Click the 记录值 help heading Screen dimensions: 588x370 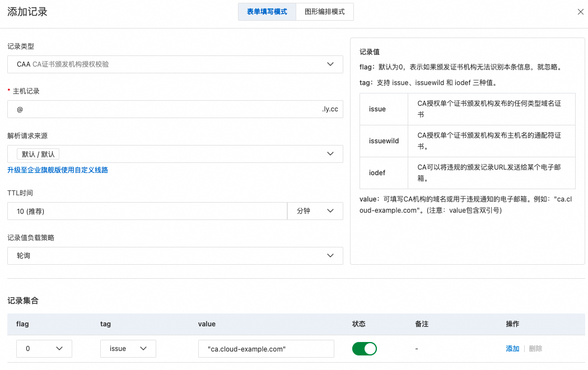point(370,52)
